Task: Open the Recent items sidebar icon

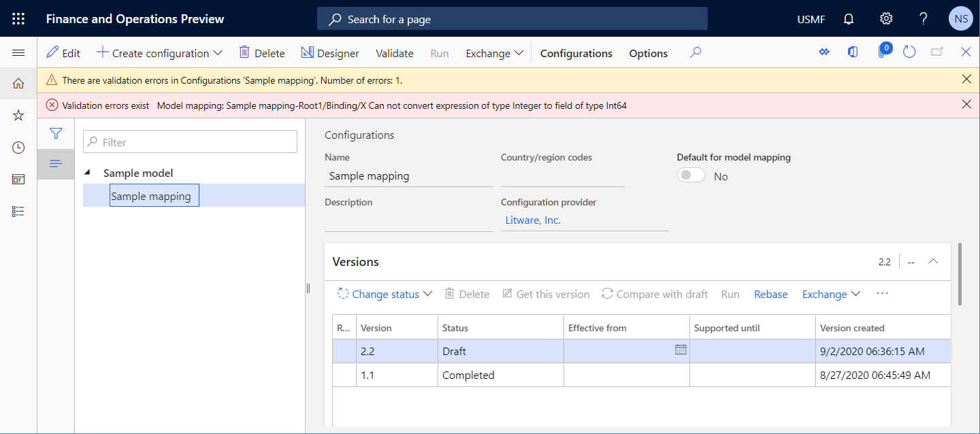Action: 18,147
